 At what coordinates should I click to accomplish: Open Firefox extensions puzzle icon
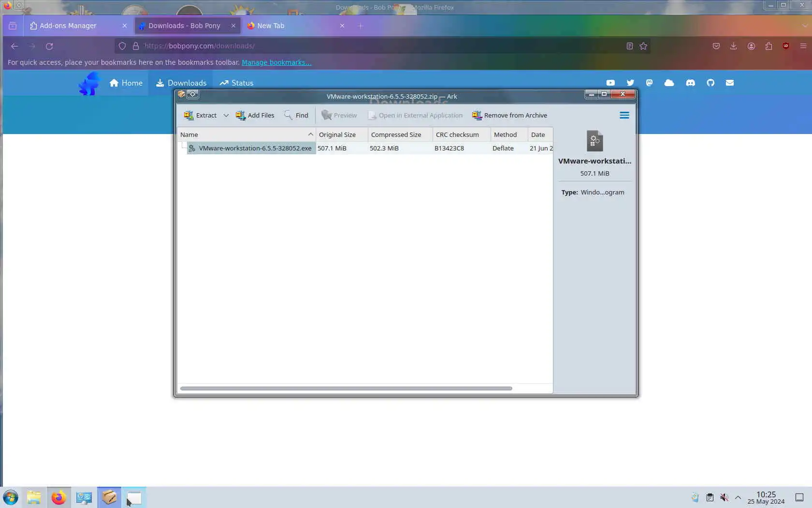click(x=768, y=46)
